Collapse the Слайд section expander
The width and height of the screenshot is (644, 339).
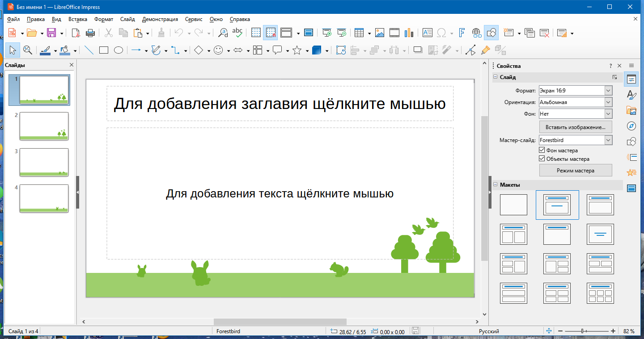(496, 77)
